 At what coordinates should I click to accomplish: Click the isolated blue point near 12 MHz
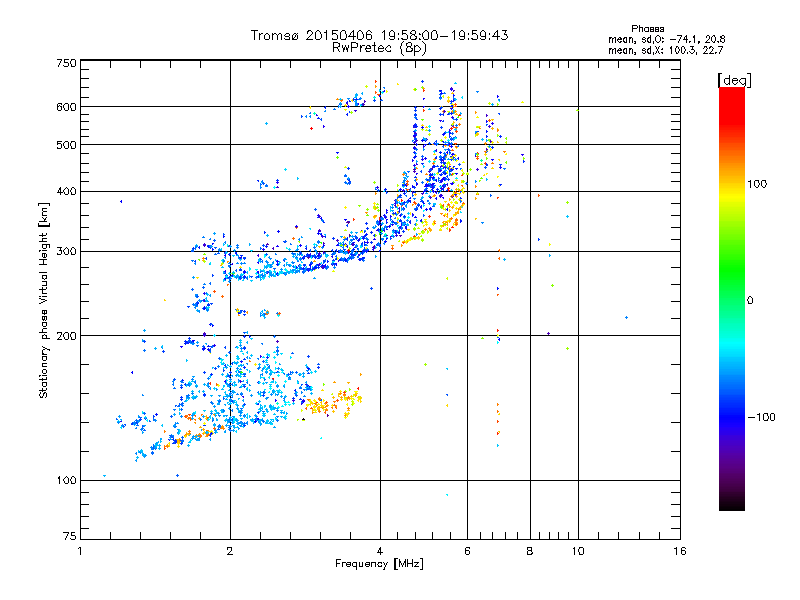[627, 317]
